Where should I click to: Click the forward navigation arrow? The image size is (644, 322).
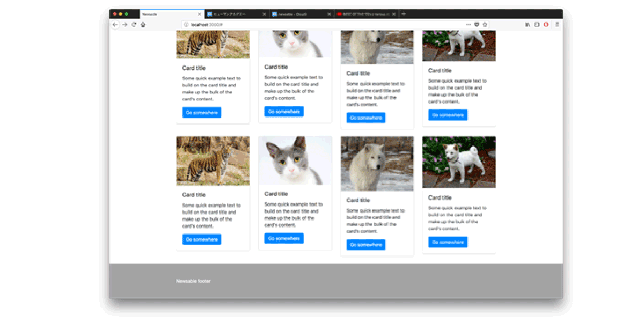125,25
